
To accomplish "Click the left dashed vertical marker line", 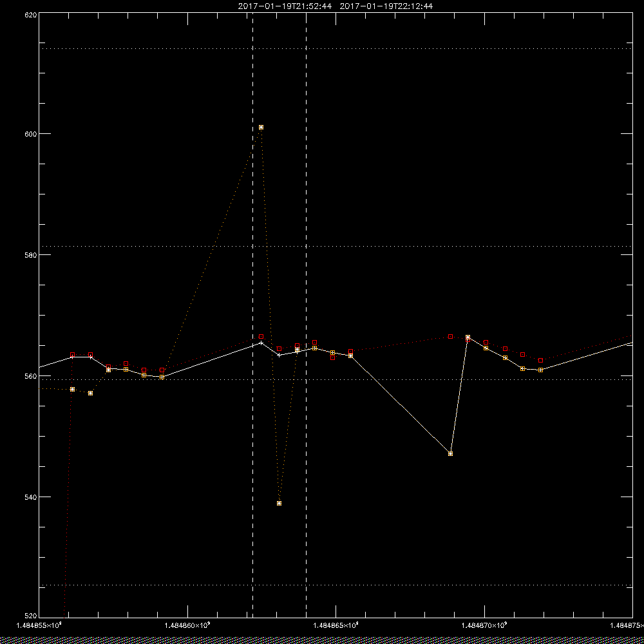I will tap(252, 314).
